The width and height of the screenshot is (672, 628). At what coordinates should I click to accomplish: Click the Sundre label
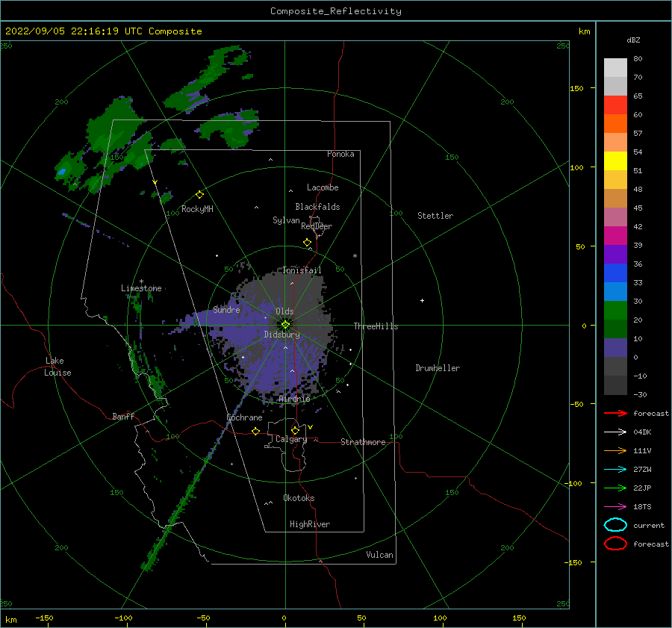pyautogui.click(x=226, y=310)
